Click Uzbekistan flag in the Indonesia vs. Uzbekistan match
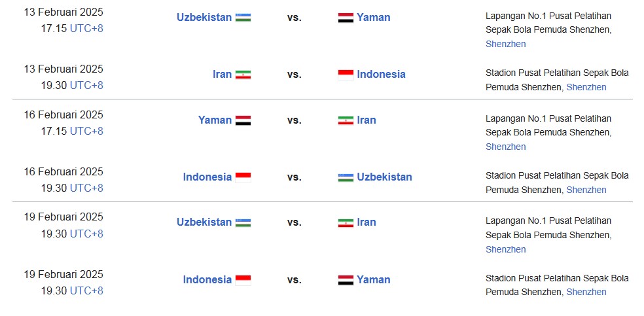 [x=346, y=177]
